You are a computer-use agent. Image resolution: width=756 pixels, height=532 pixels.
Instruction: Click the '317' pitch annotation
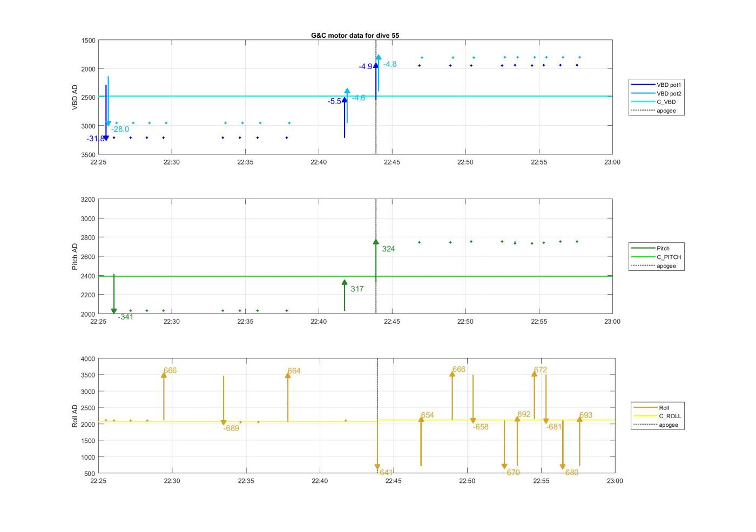357,289
